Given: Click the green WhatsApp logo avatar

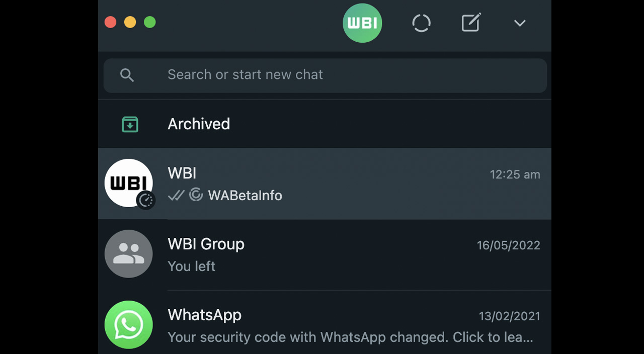Looking at the screenshot, I should coord(129,325).
